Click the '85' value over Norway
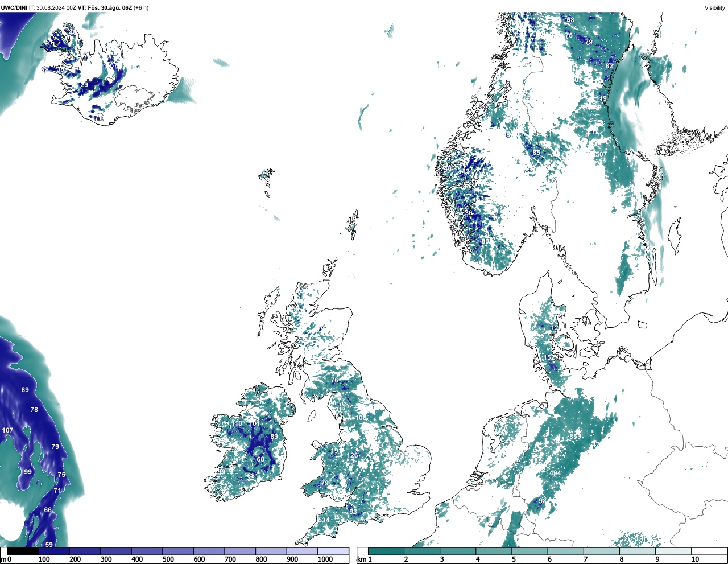The height and width of the screenshot is (564, 728). pyautogui.click(x=536, y=153)
